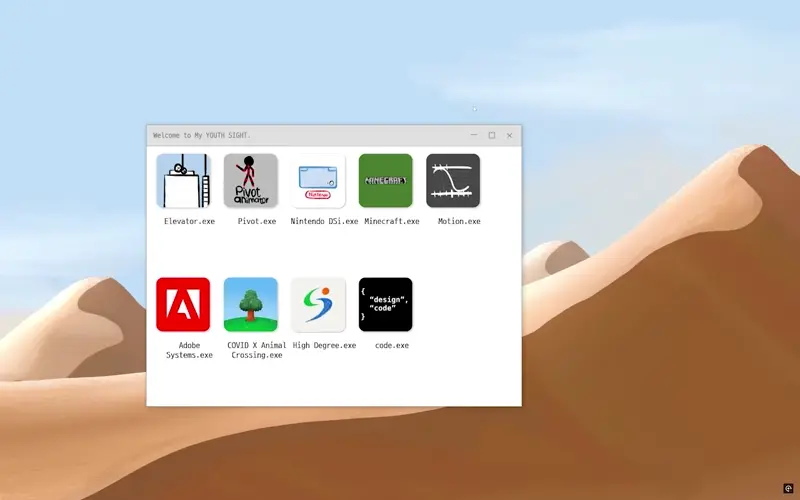Viewport: 800px width, 500px height.
Task: Launch the red Adobe logo icon
Action: (183, 304)
